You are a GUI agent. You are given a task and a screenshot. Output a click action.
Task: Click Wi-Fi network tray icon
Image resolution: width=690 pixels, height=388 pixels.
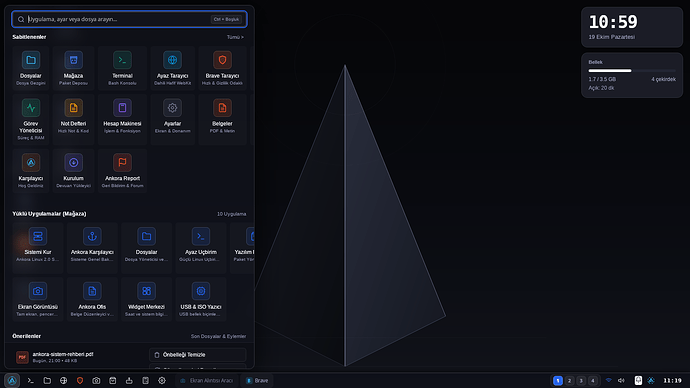point(609,380)
